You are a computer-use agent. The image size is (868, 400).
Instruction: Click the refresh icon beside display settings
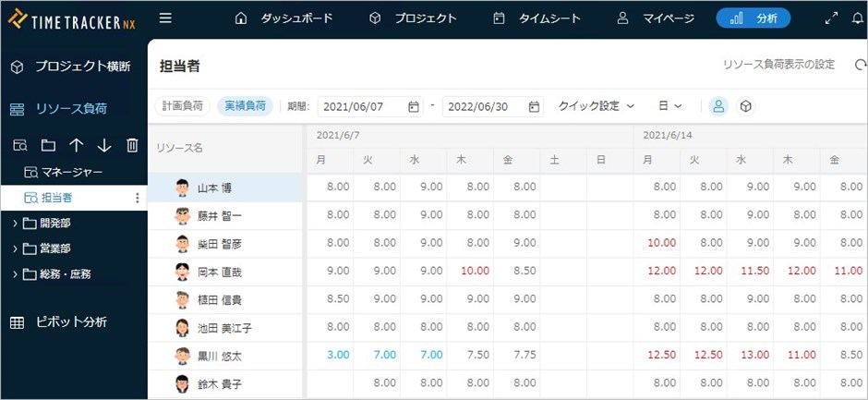[861, 65]
